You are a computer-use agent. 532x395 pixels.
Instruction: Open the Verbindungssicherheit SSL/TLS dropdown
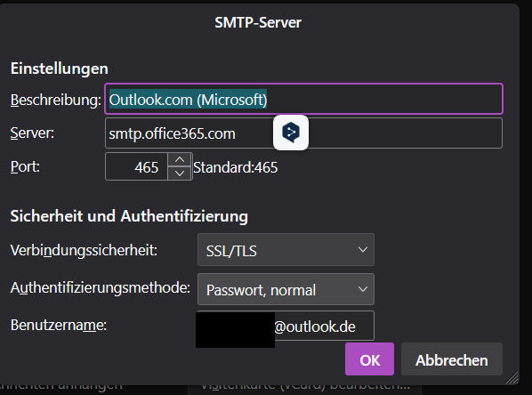286,250
